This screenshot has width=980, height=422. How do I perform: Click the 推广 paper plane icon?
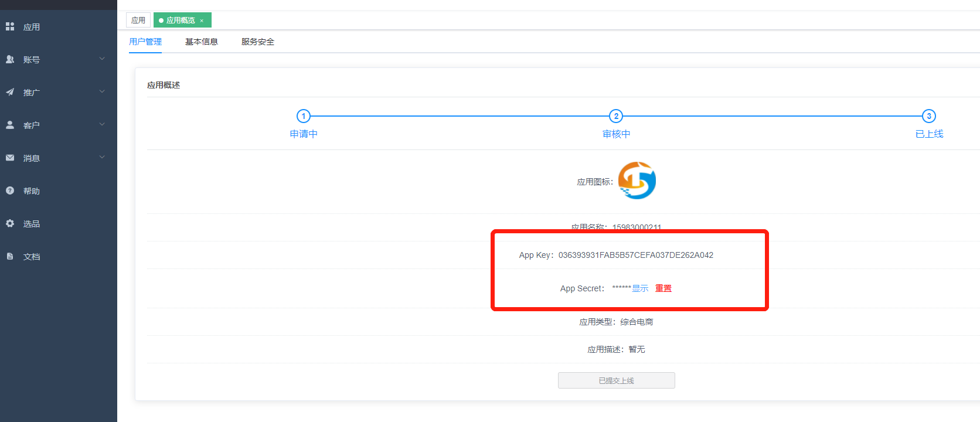click(10, 92)
